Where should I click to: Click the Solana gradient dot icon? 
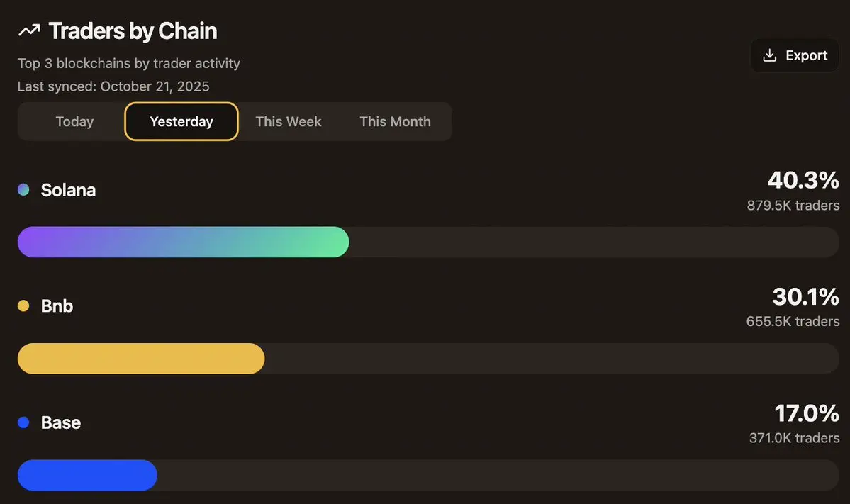[23, 190]
